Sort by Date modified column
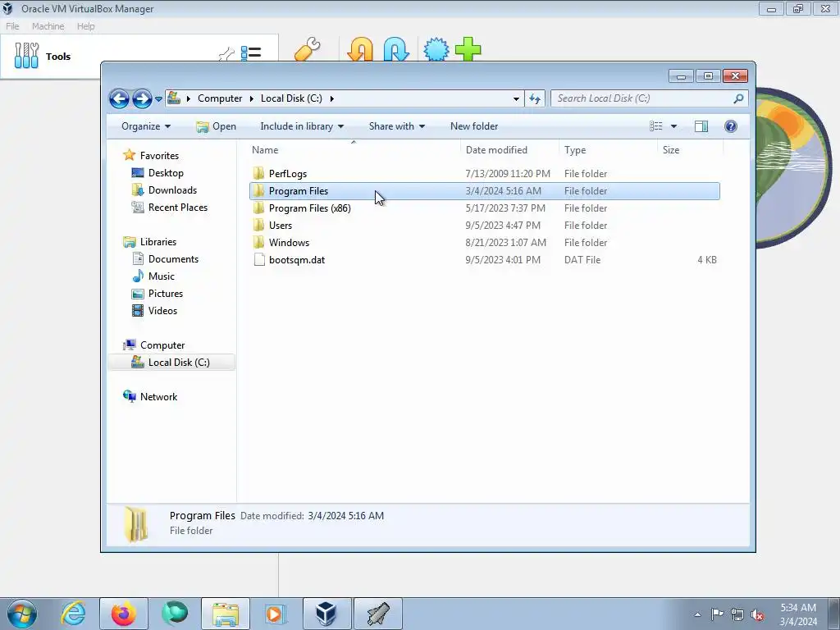840x630 pixels. (509, 150)
